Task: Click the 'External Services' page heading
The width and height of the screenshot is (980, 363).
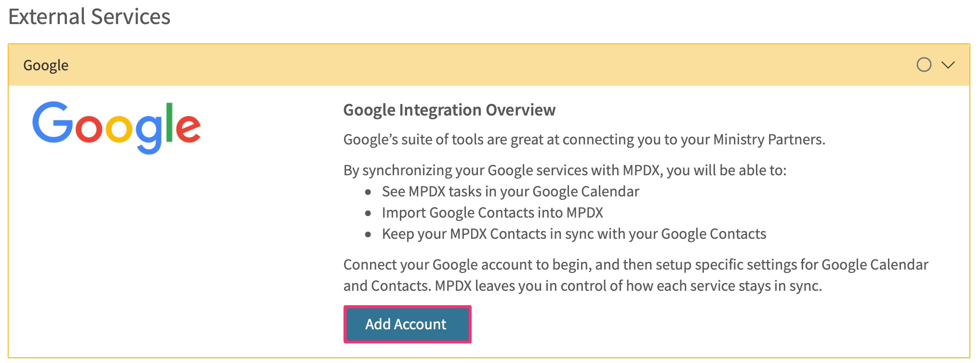Action: 89,16
